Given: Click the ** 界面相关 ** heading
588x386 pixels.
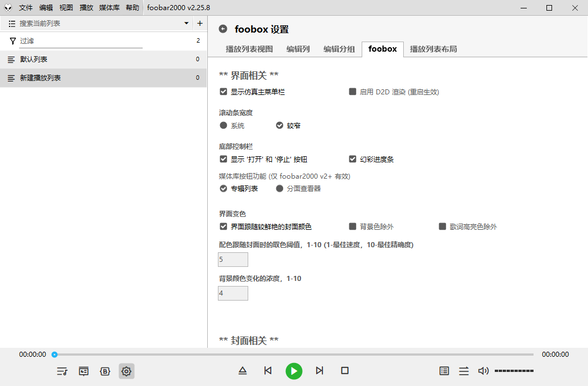Looking at the screenshot, I should click(x=249, y=75).
